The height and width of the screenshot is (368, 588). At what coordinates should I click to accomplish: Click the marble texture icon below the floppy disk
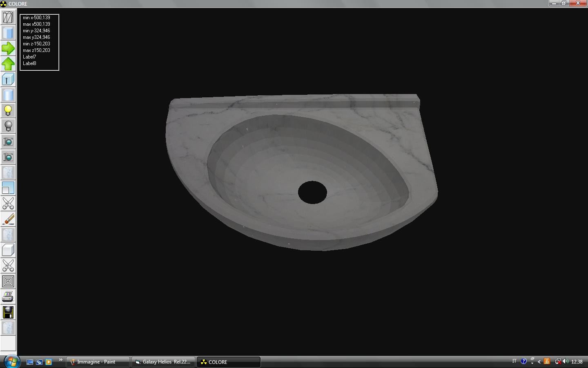[x=8, y=328]
